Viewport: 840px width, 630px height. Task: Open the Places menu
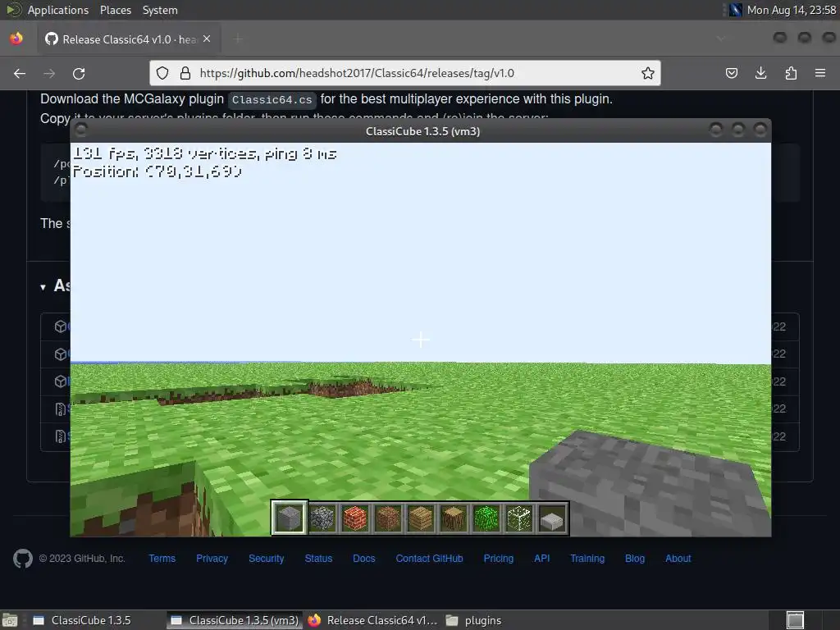[x=115, y=10]
